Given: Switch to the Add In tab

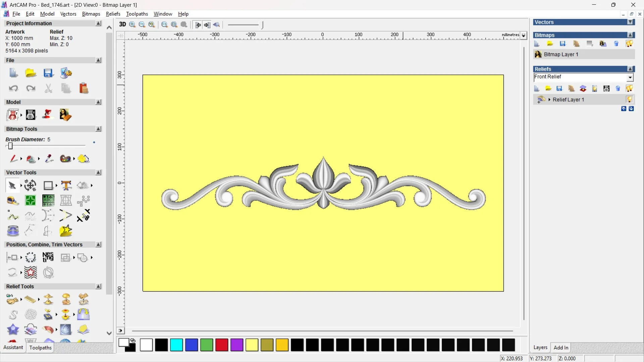Looking at the screenshot, I should pyautogui.click(x=561, y=348).
